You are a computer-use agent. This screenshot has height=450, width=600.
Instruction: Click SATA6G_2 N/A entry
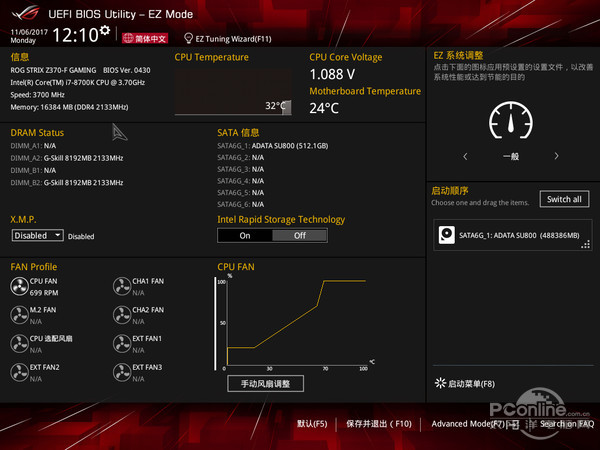(x=241, y=158)
